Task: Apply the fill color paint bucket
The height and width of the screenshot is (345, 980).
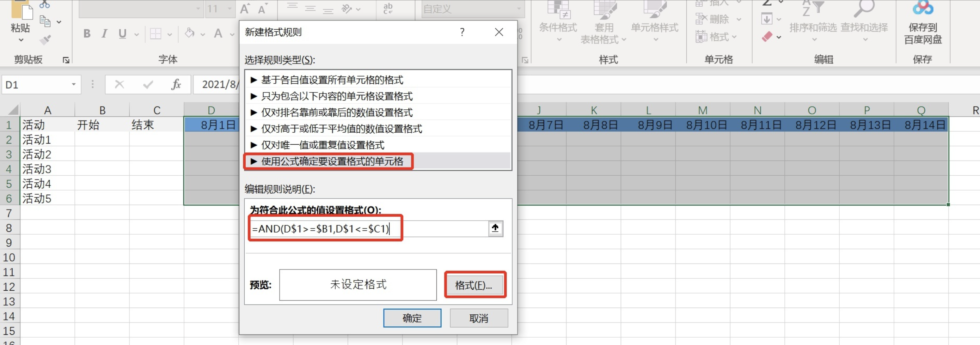Action: click(189, 34)
